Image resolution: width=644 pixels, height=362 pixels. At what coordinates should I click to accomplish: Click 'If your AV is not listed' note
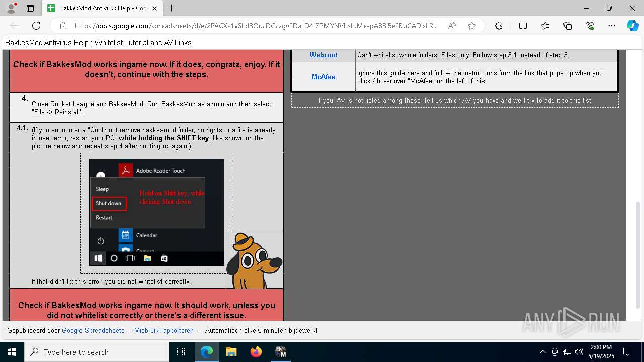(455, 100)
